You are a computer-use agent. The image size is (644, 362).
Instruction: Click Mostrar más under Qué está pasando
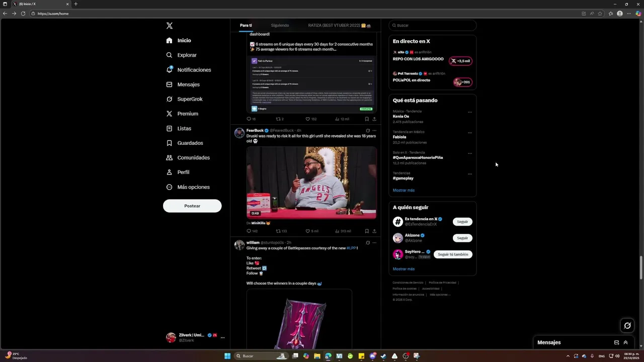(404, 190)
